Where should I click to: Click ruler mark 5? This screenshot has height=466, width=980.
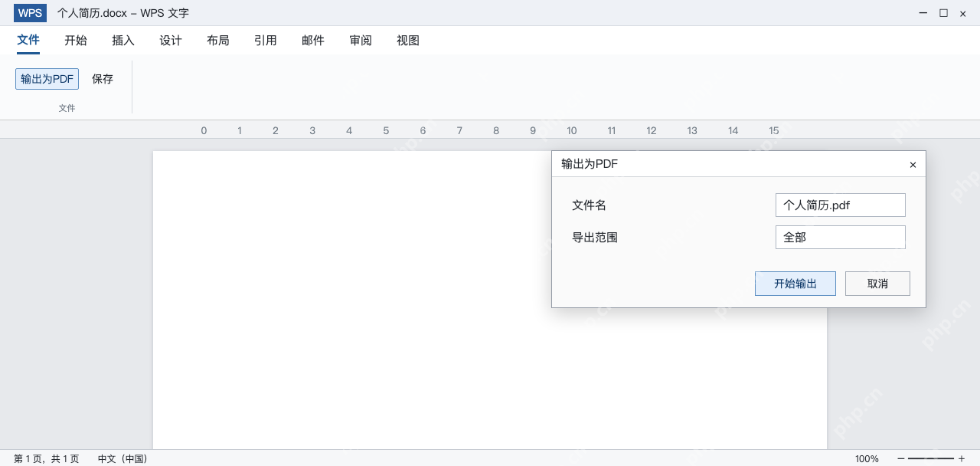tap(386, 130)
